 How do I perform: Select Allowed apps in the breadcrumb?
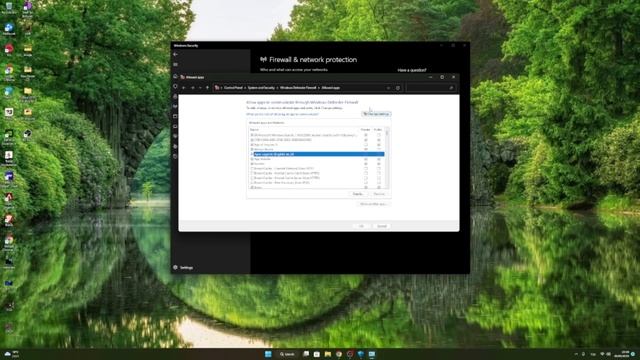pos(331,88)
